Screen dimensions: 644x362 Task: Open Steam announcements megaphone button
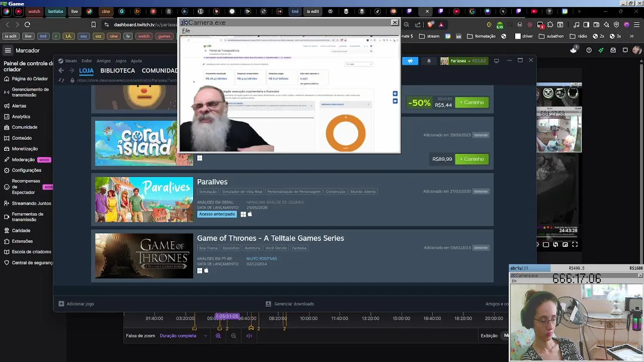(x=410, y=61)
